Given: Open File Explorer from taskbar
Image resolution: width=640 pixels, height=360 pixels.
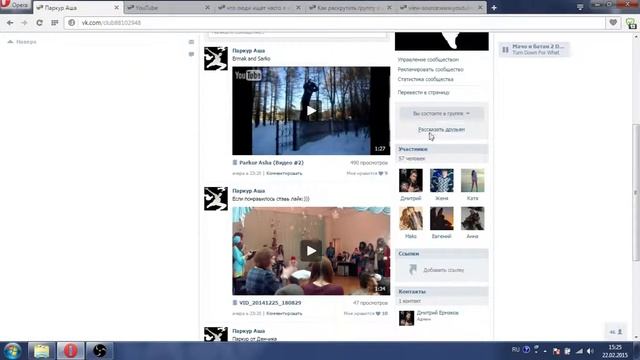Looking at the screenshot, I should 41,351.
